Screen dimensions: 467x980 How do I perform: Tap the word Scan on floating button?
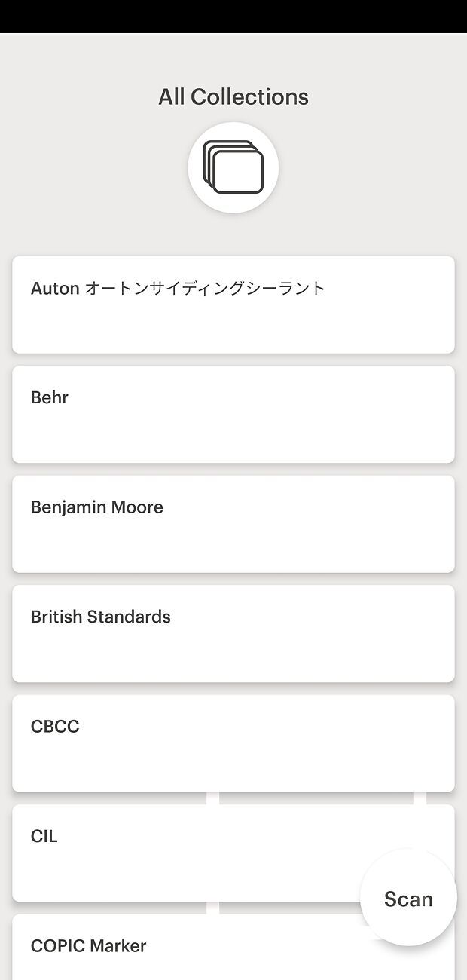(x=408, y=899)
